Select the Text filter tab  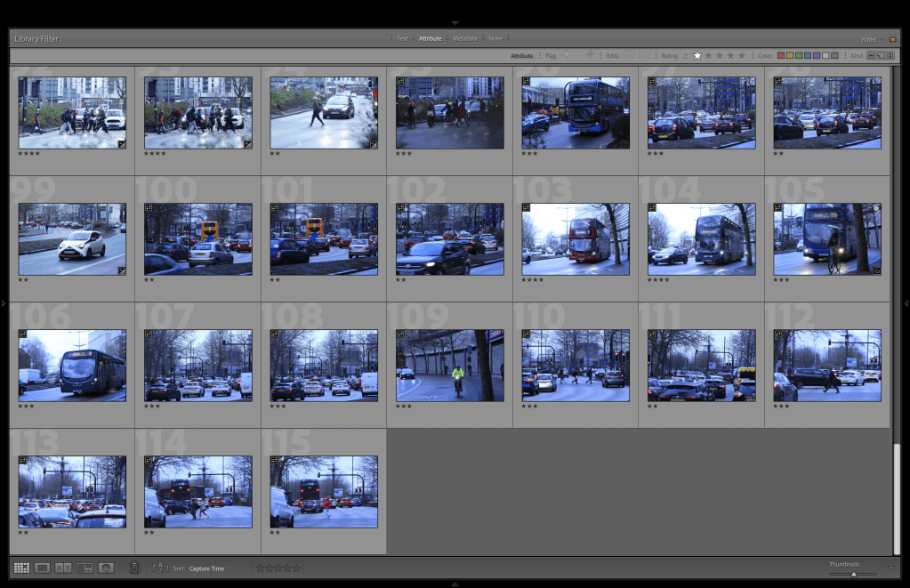coord(402,38)
